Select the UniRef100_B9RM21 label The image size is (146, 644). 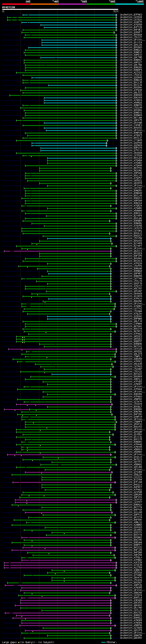click(x=131, y=615)
